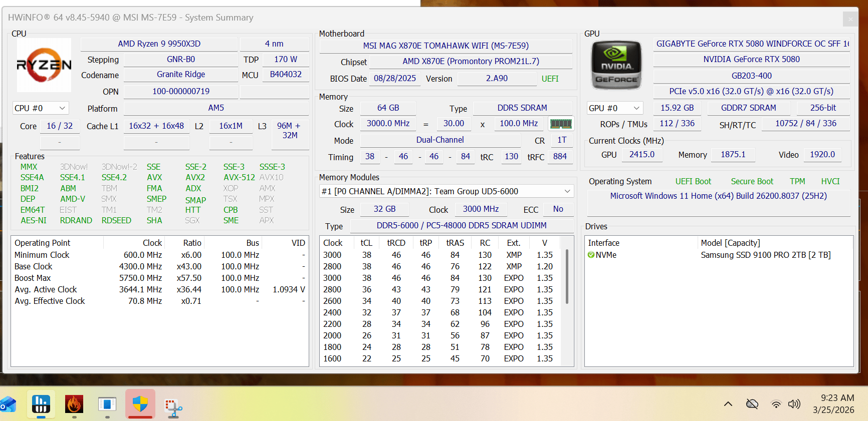Click the AM5 platform field
The height and width of the screenshot is (421, 868).
click(216, 108)
